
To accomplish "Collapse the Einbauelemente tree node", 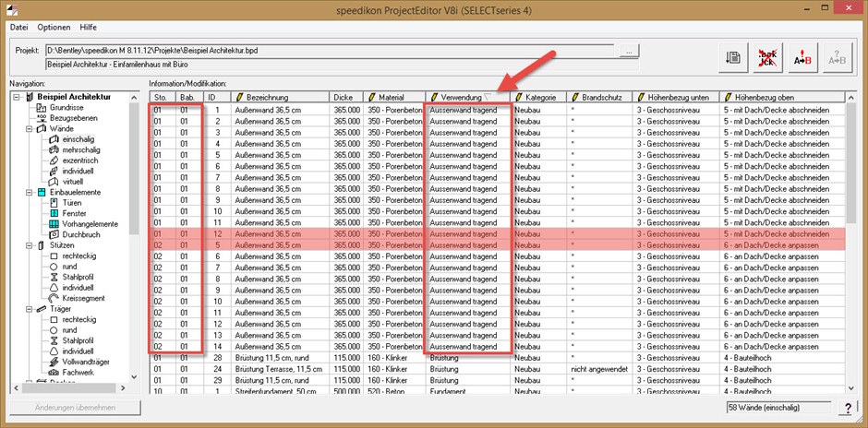I will (29, 193).
